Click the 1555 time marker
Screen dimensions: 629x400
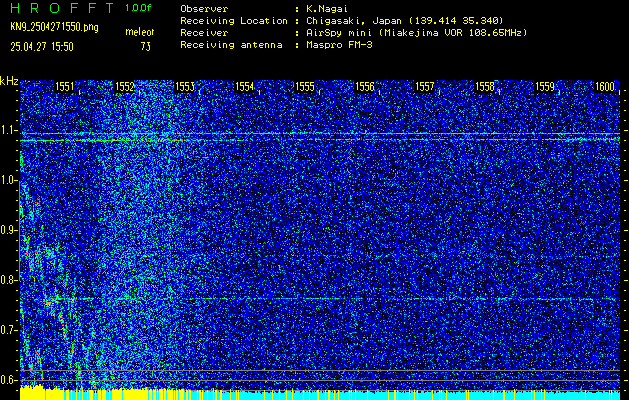[x=305, y=87]
